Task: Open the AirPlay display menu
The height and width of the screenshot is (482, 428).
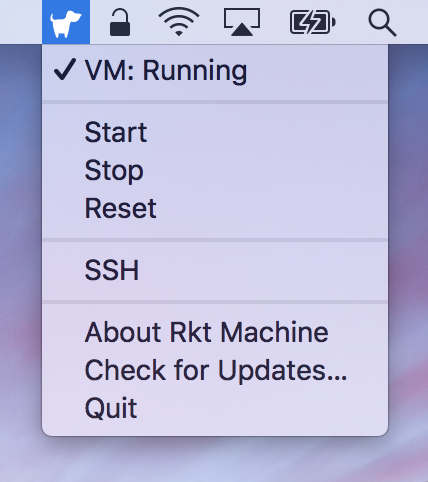Action: click(242, 22)
